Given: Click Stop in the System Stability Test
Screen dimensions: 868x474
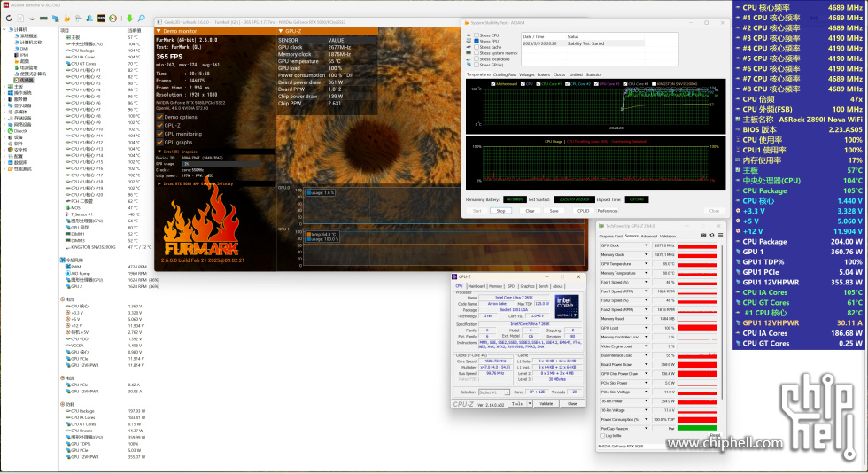Looking at the screenshot, I should pos(500,211).
